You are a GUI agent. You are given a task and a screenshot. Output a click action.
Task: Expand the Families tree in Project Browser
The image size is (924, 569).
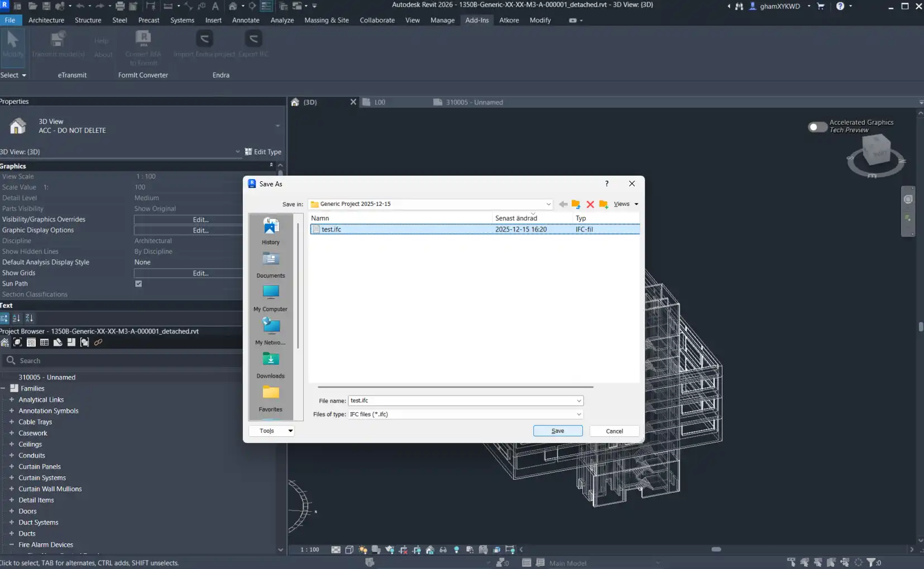point(3,388)
